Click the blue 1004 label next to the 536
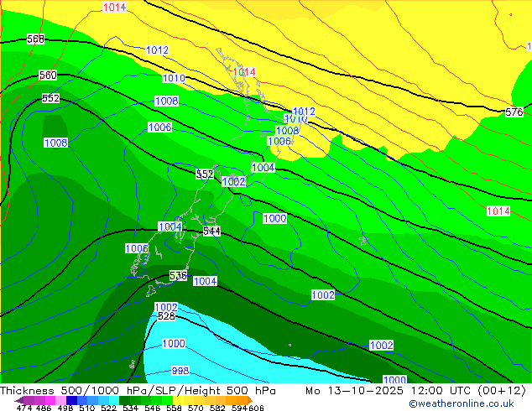Screen dimensions: 532x411 point(205,281)
